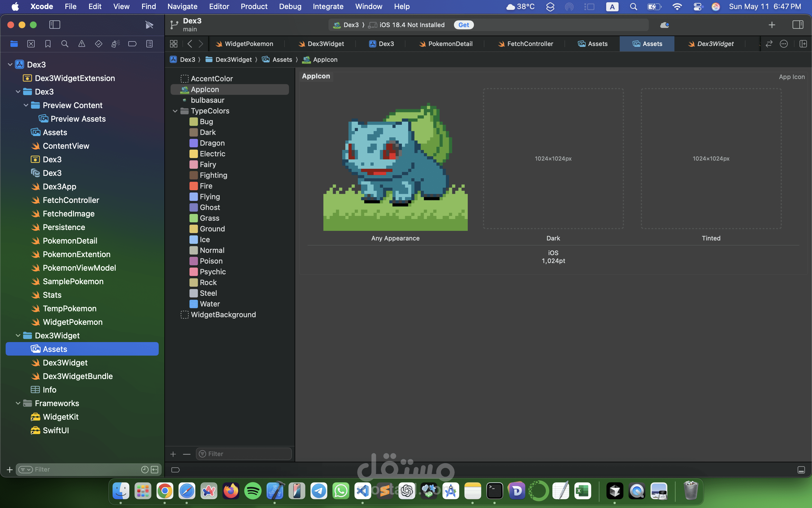
Task: Select the bulbasaur image asset
Action: (x=207, y=100)
